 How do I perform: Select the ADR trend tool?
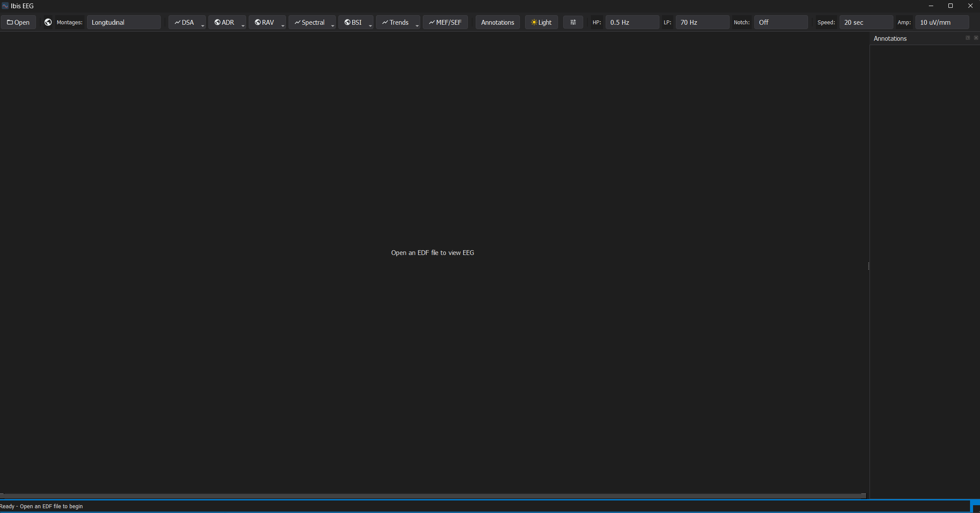coord(225,22)
